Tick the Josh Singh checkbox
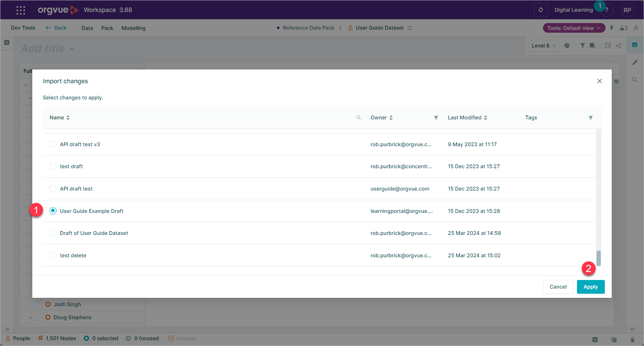Screen dimensions: 644x346 click(39, 304)
